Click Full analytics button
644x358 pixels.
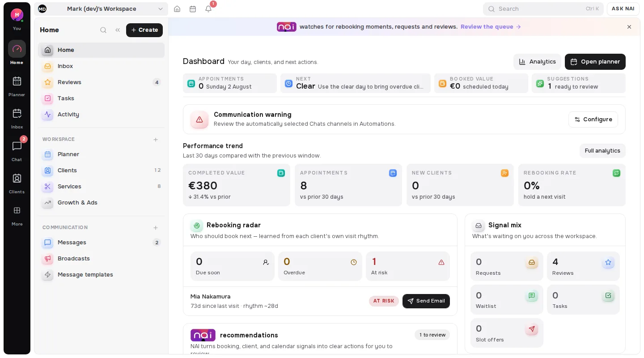tap(602, 151)
